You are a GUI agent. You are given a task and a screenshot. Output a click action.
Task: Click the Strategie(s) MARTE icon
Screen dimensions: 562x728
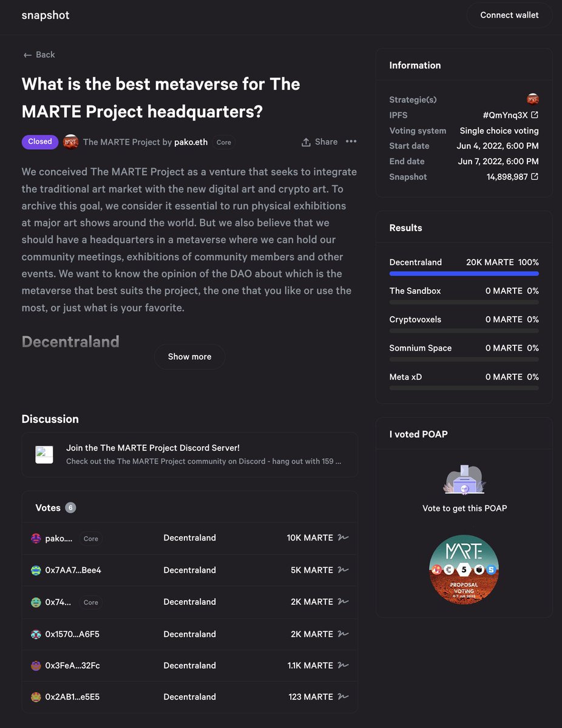click(533, 99)
